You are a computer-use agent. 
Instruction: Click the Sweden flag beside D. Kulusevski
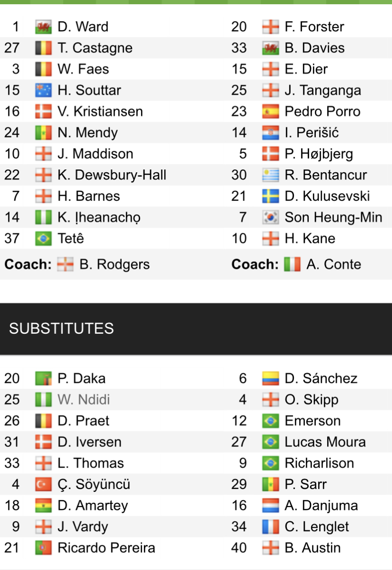coord(270,196)
